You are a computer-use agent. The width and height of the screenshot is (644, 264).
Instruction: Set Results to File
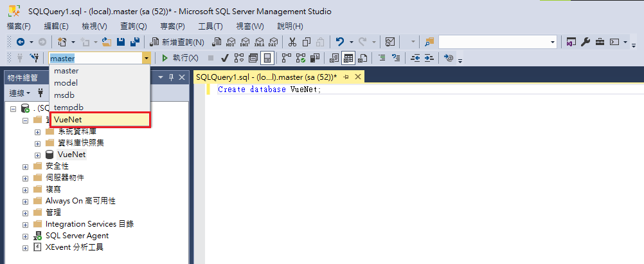[362, 58]
